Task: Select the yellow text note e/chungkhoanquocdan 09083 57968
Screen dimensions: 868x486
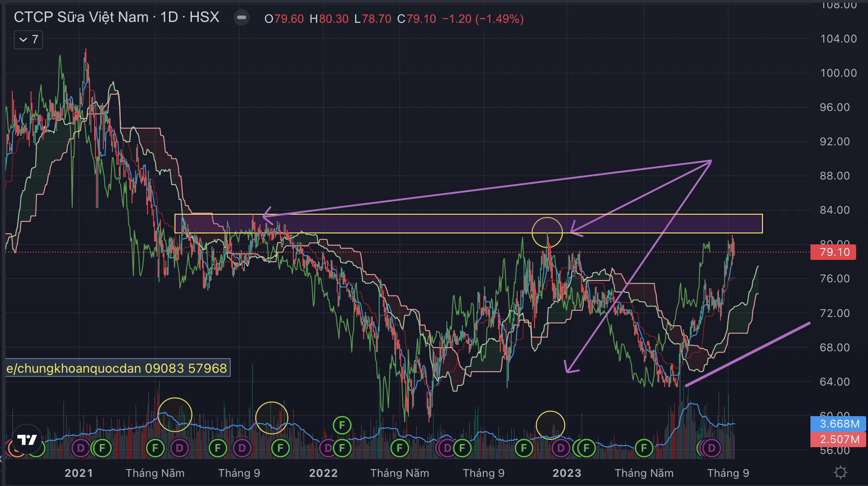Action: [117, 368]
